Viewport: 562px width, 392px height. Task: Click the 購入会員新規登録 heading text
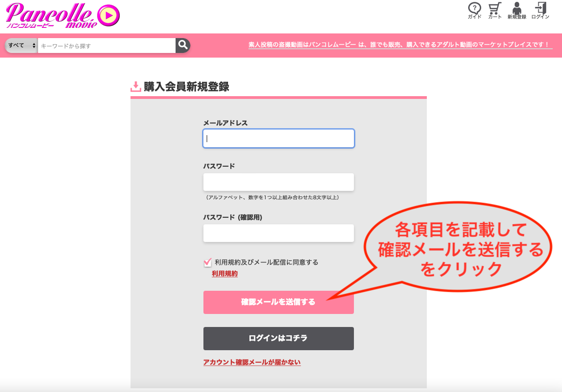click(186, 87)
